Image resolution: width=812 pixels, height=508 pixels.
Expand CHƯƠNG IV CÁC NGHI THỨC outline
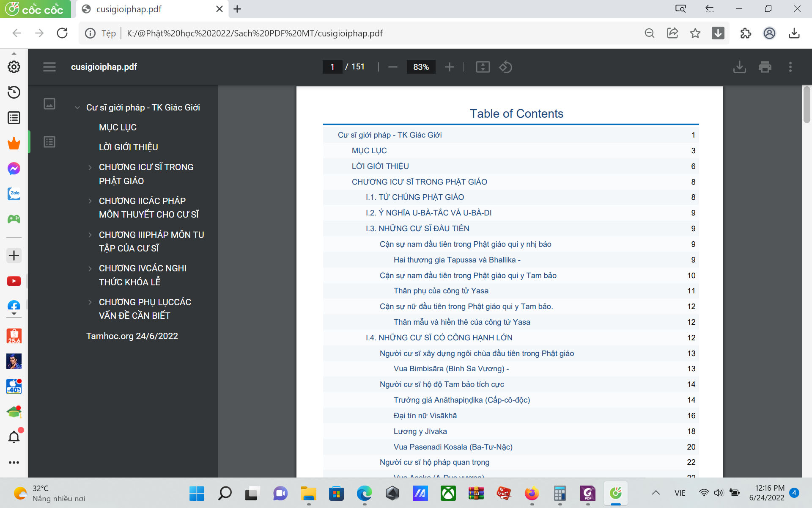90,268
